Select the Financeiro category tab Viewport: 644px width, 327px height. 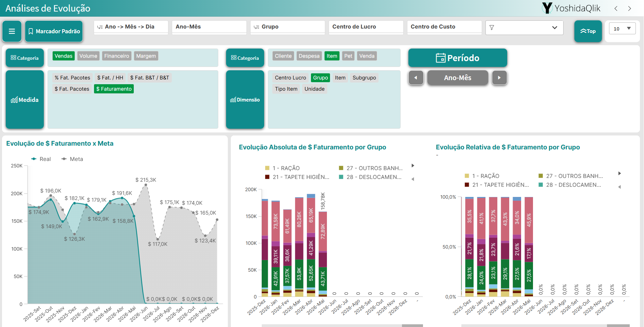[x=116, y=56]
